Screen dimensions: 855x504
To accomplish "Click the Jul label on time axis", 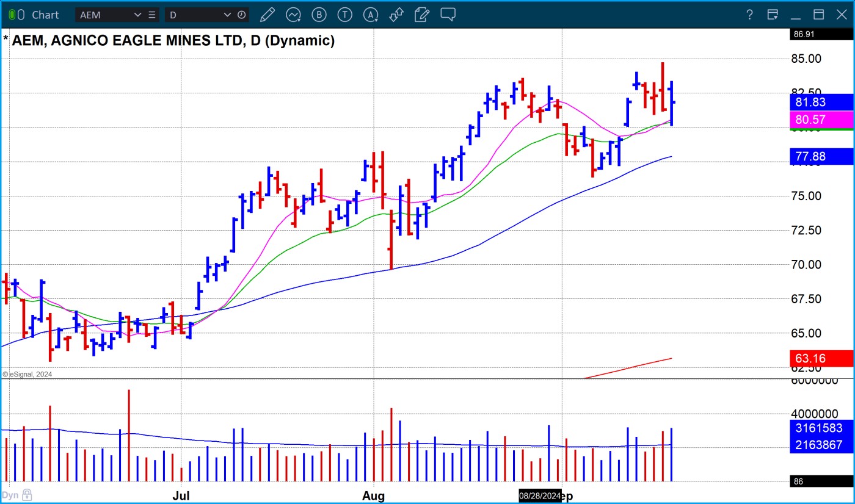I will [x=181, y=496].
